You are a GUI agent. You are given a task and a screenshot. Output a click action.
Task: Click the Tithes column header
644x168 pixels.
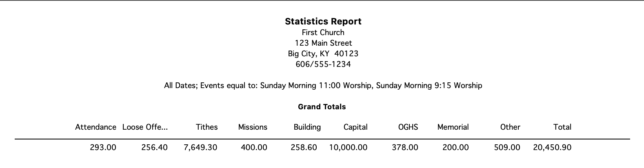click(207, 127)
